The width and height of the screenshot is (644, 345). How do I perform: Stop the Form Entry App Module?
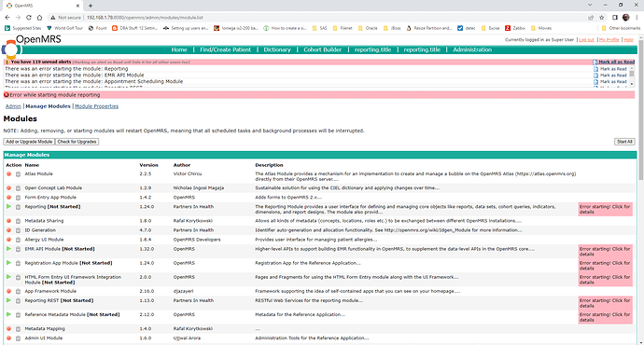(x=8, y=198)
